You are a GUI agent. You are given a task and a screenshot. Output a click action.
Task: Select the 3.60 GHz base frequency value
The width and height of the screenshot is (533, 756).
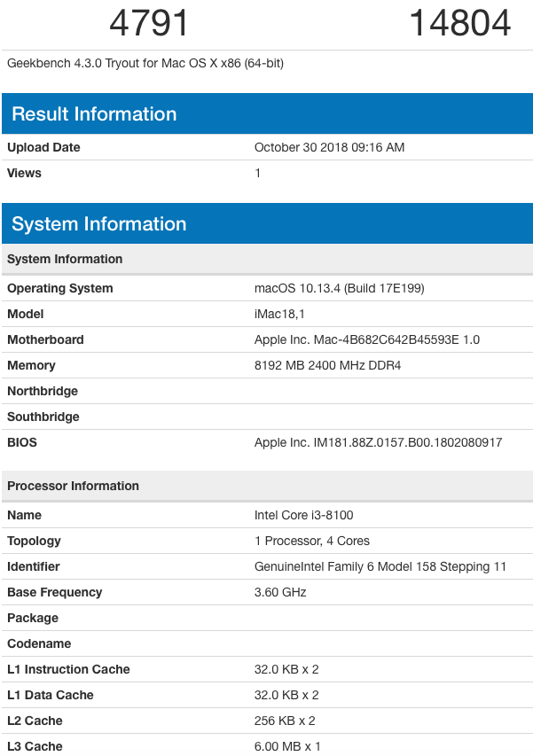(280, 592)
